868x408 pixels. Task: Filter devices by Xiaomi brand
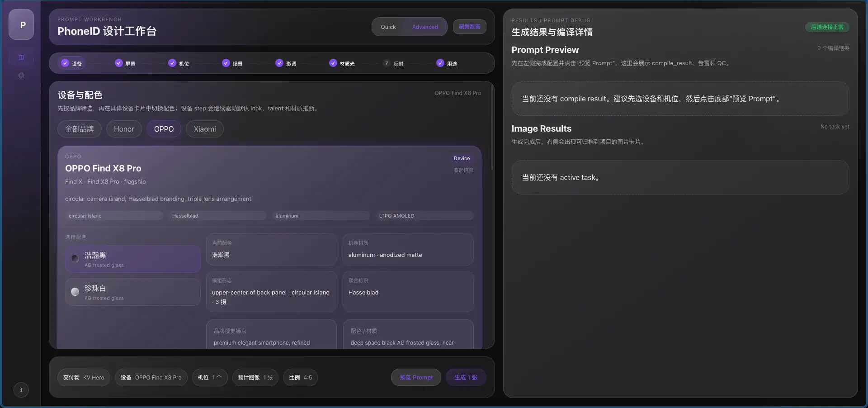click(x=205, y=129)
